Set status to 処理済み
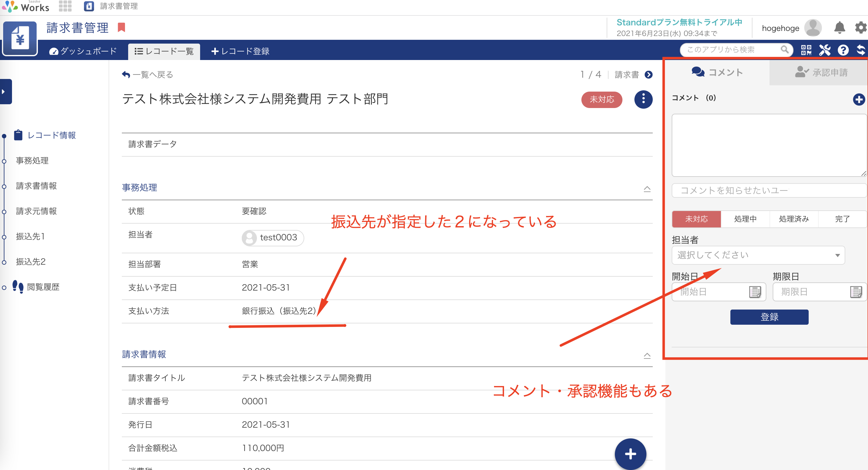Viewport: 868px width, 470px height. [x=794, y=219]
